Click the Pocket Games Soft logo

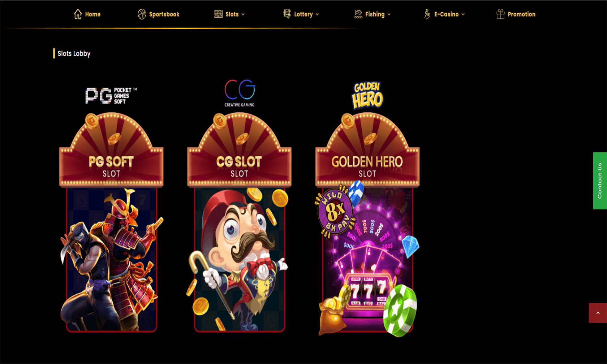(x=111, y=96)
